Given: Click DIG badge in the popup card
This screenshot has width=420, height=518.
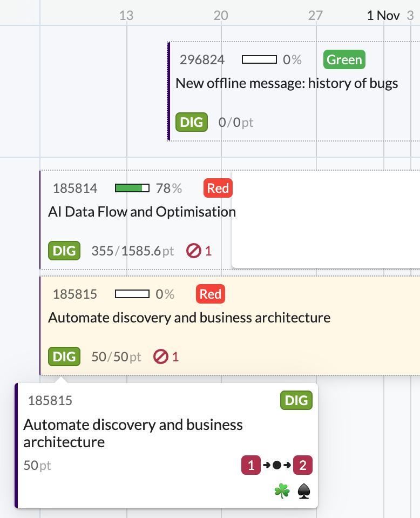Looking at the screenshot, I should pyautogui.click(x=296, y=400).
